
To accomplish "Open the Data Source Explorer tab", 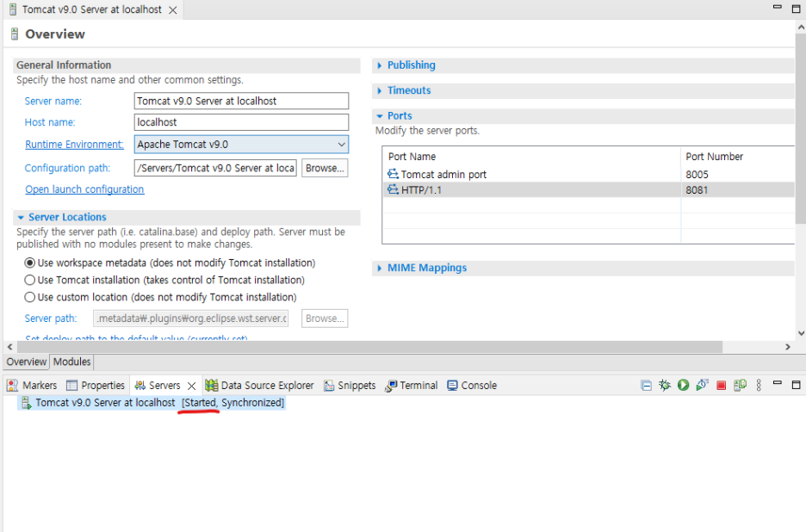I will [x=259, y=386].
